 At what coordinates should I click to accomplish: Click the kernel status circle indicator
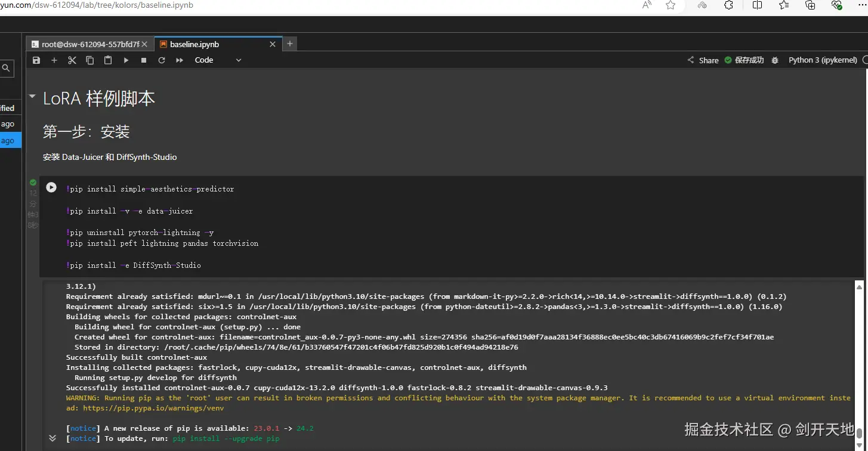click(x=865, y=60)
